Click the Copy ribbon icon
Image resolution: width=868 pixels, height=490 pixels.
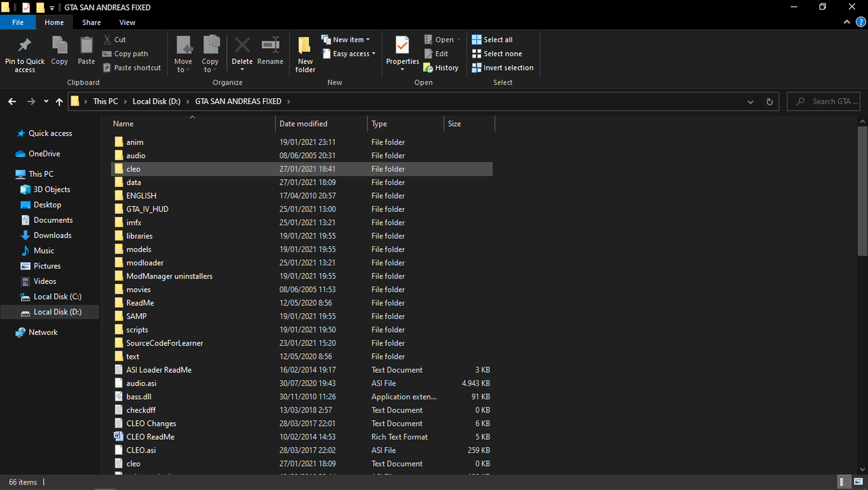pos(60,51)
